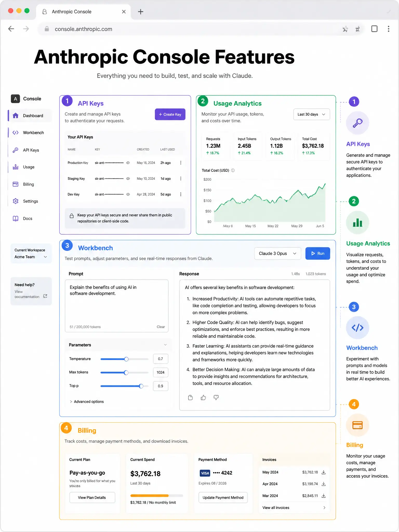
Task: Clear the prompt text
Action: [161, 327]
